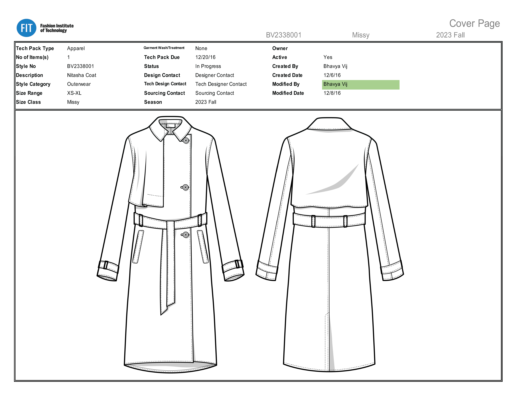Image resolution: width=532 pixels, height=399 pixels.
Task: Select the modified date '12/8/16'
Action: click(332, 93)
